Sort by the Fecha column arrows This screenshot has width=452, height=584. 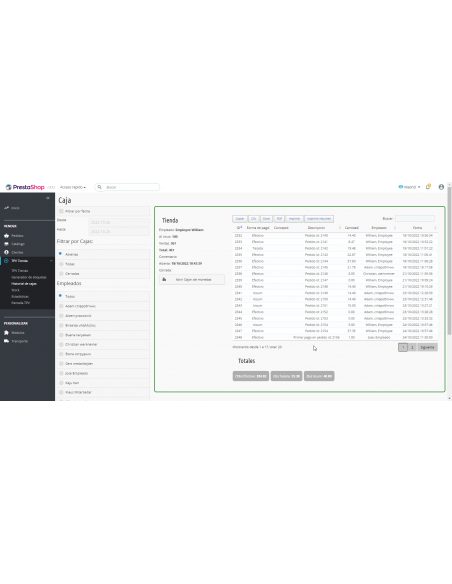[435, 228]
